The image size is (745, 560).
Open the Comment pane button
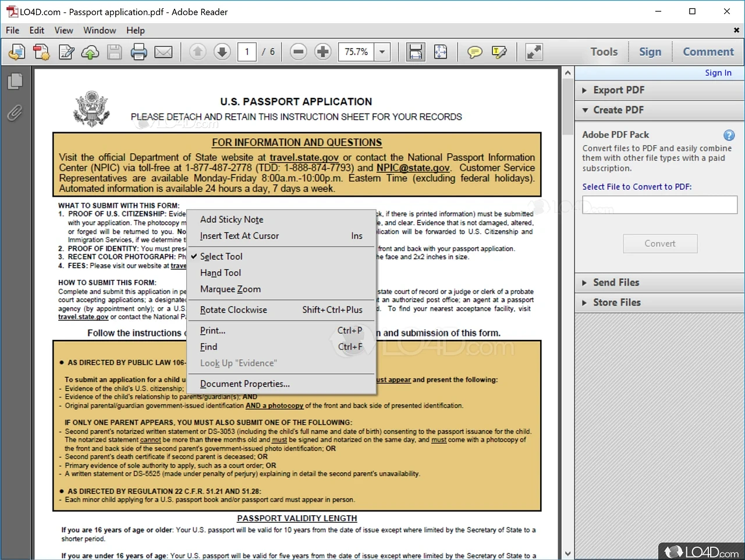(x=708, y=52)
